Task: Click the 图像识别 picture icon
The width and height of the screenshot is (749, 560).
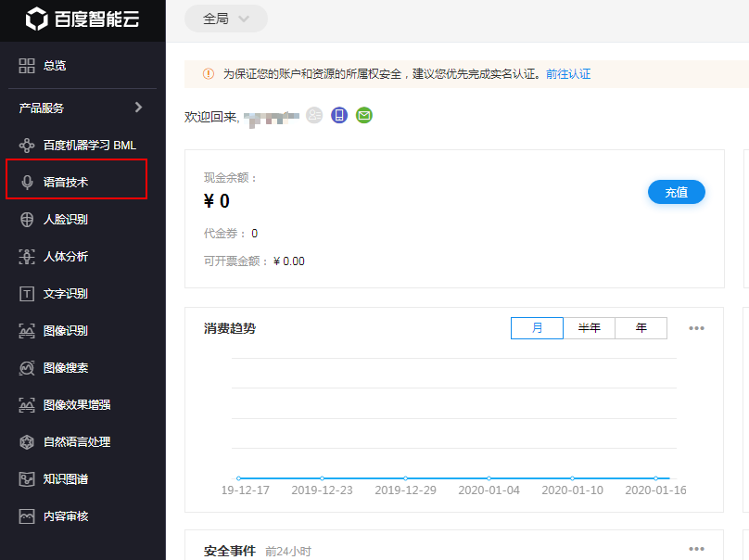Action: (27, 331)
